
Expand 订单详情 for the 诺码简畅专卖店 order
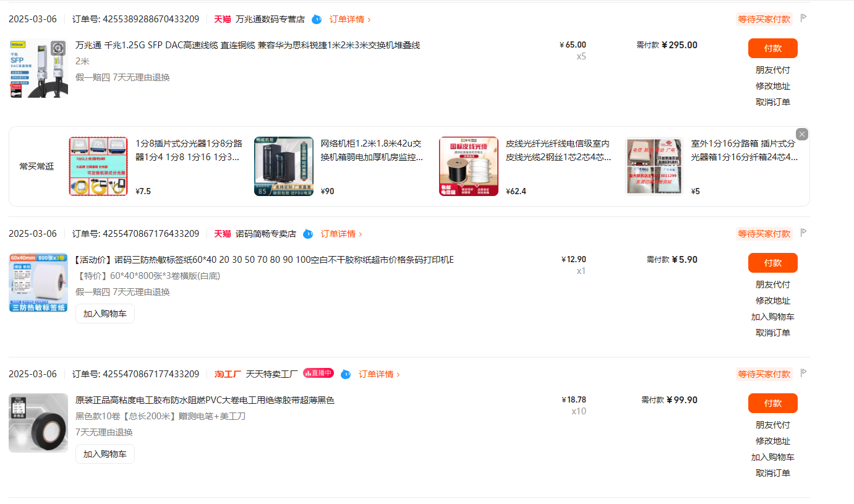[341, 234]
